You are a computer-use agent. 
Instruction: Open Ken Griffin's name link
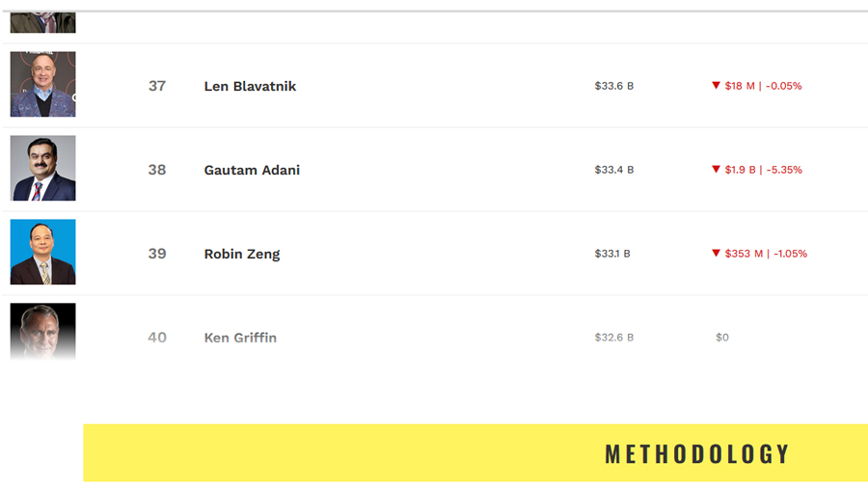(240, 338)
